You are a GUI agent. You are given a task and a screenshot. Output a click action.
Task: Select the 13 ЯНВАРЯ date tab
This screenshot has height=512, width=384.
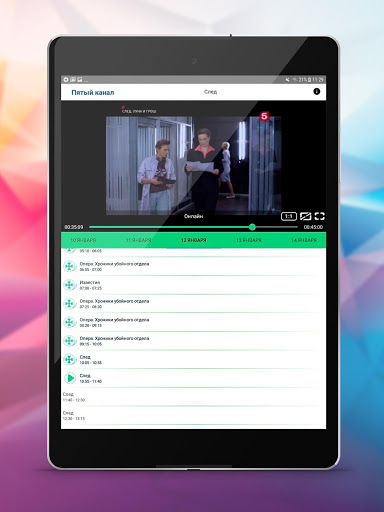tap(249, 240)
